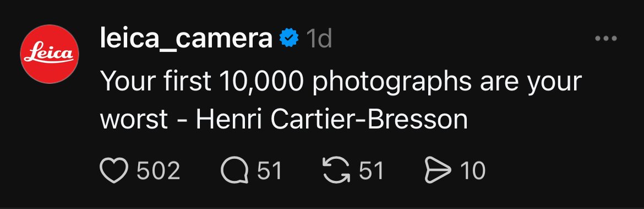
Task: Share the post with the paper plane icon
Action: pyautogui.click(x=438, y=171)
